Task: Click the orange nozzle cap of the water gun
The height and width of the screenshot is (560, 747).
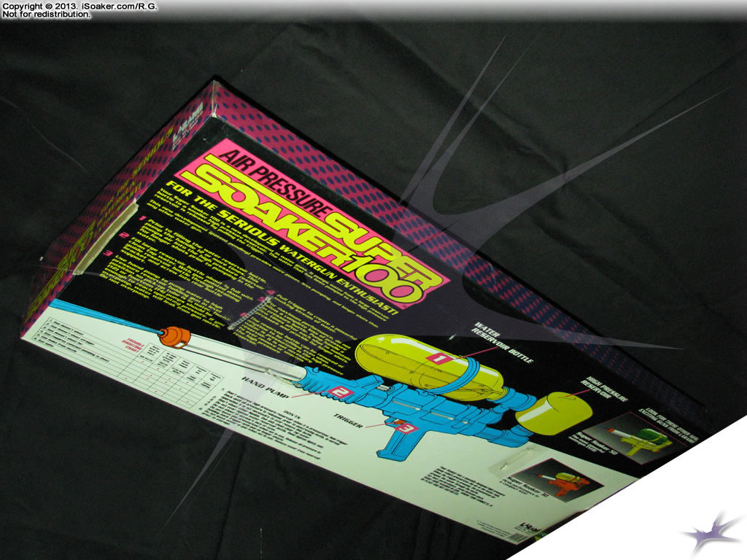Action: point(175,336)
